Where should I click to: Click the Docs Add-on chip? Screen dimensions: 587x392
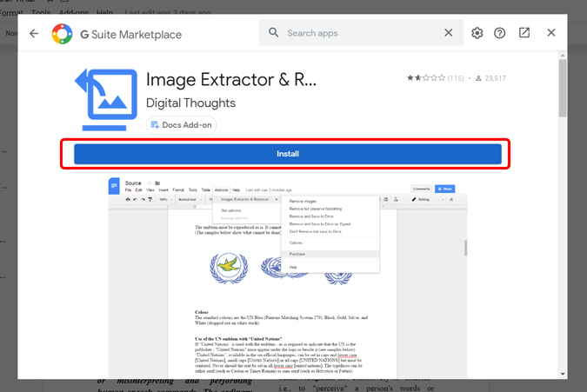(x=181, y=125)
